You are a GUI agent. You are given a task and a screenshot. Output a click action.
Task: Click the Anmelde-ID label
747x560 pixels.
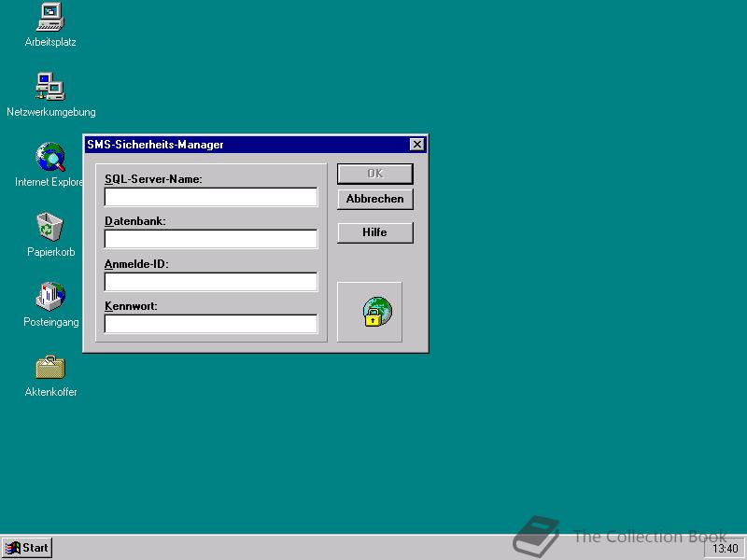pyautogui.click(x=136, y=264)
